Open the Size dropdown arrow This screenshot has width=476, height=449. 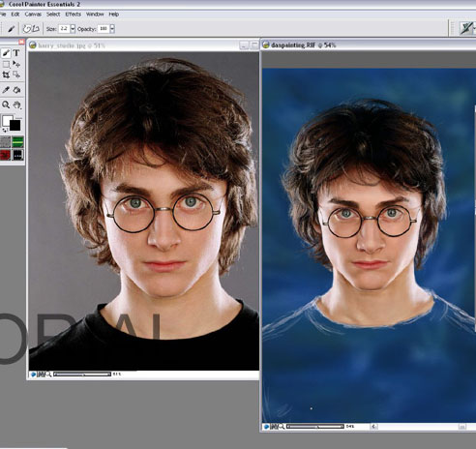[x=73, y=29]
